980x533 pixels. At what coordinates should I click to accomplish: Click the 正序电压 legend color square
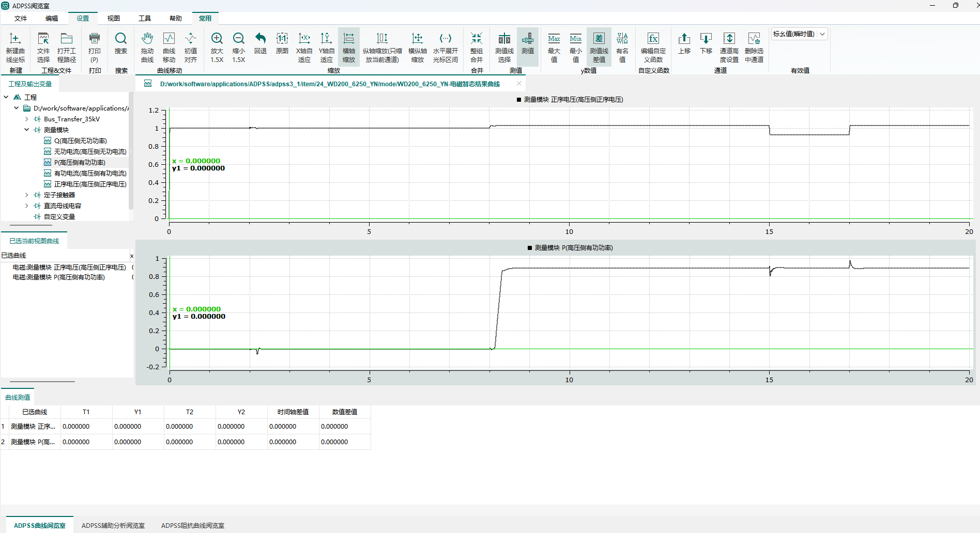pos(519,100)
